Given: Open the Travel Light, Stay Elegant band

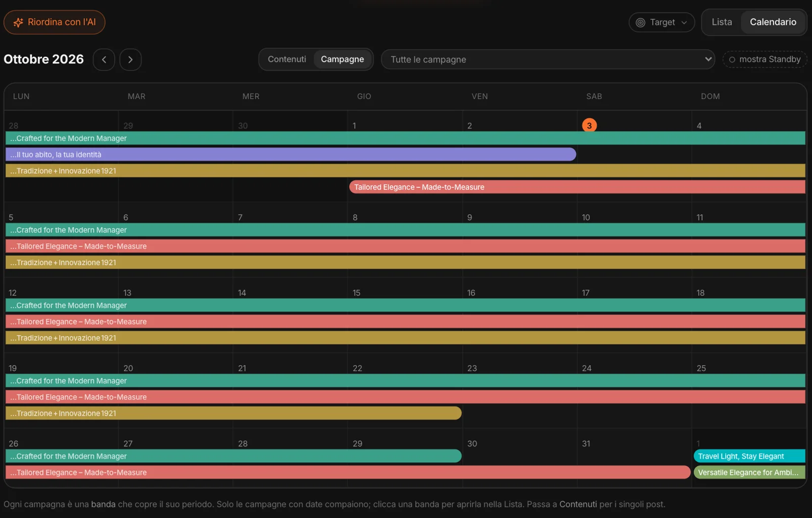Looking at the screenshot, I should click(750, 456).
